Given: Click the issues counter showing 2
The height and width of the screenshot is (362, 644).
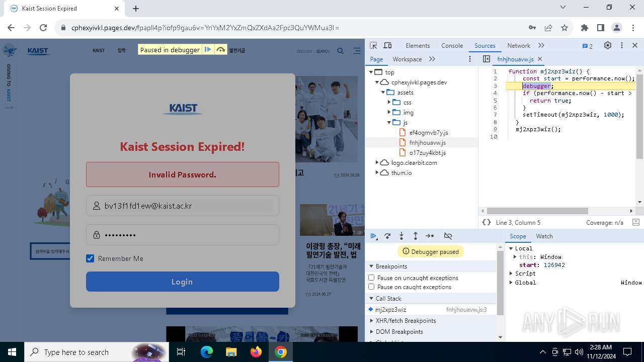Looking at the screenshot, I should click(x=587, y=46).
